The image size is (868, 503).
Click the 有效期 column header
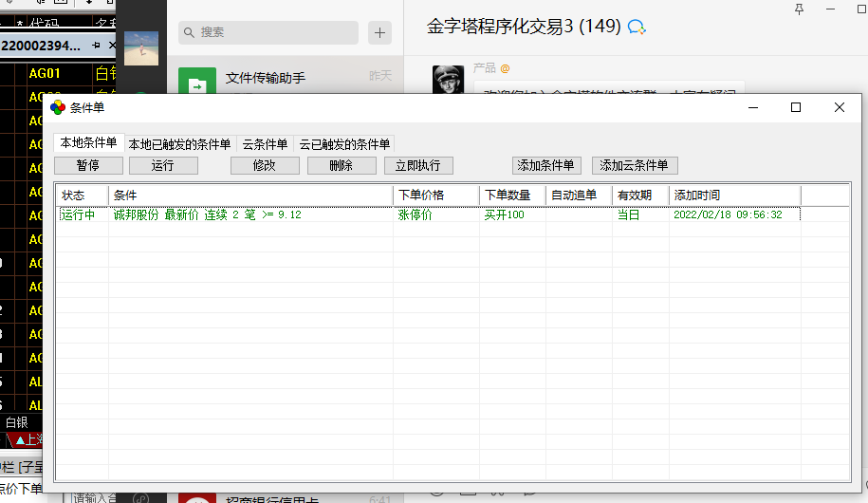click(640, 196)
